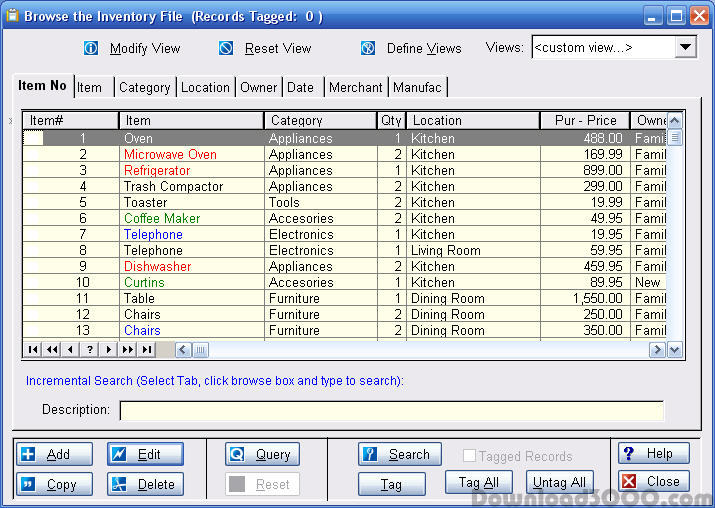Switch to the Merchant tab
The height and width of the screenshot is (508, 715).
point(355,87)
